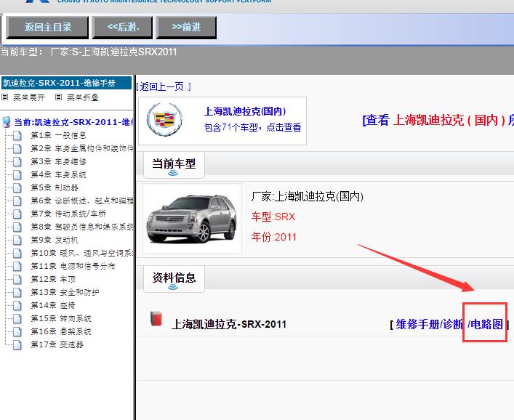Open 第15章 转向系统
514x420 pixels.
61,319
